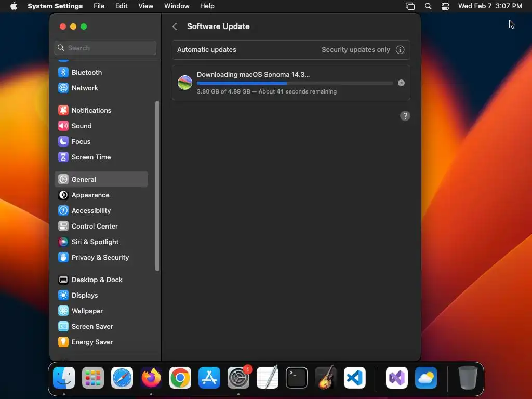Open Stage Manager icon in menu bar
This screenshot has width=532, height=399.
(410, 6)
